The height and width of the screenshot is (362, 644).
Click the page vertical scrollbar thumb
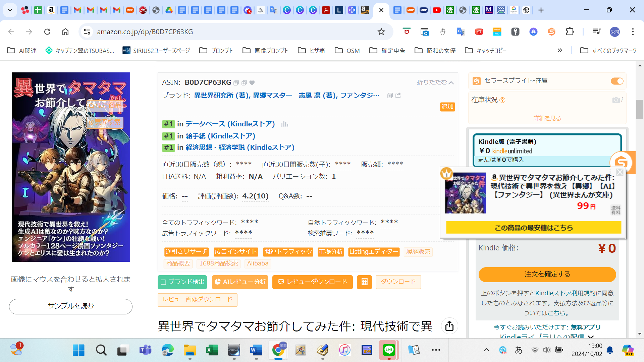click(x=640, y=109)
